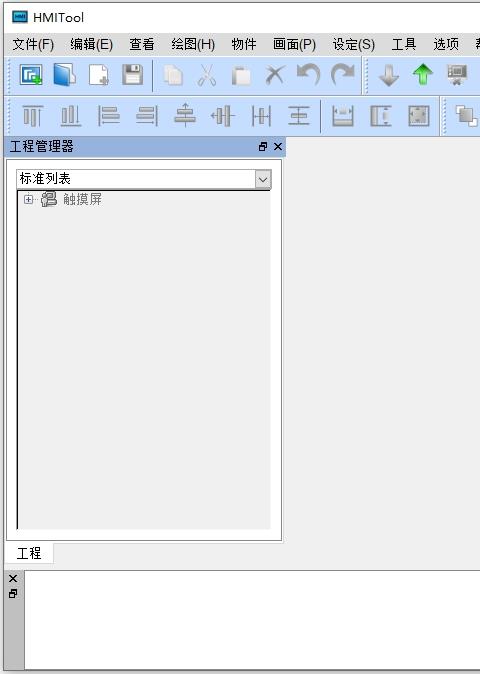Click the copy toolbar icon
Screen dimensions: 480x674
pyautogui.click(x=173, y=75)
